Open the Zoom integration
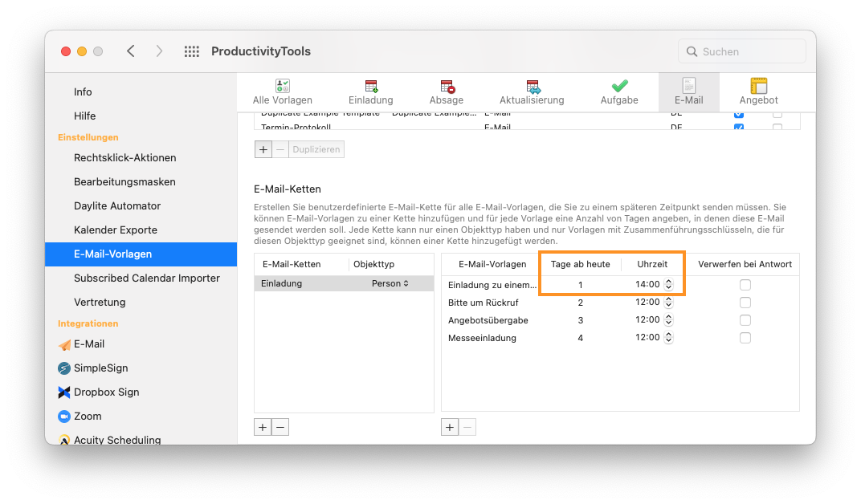 (80, 417)
